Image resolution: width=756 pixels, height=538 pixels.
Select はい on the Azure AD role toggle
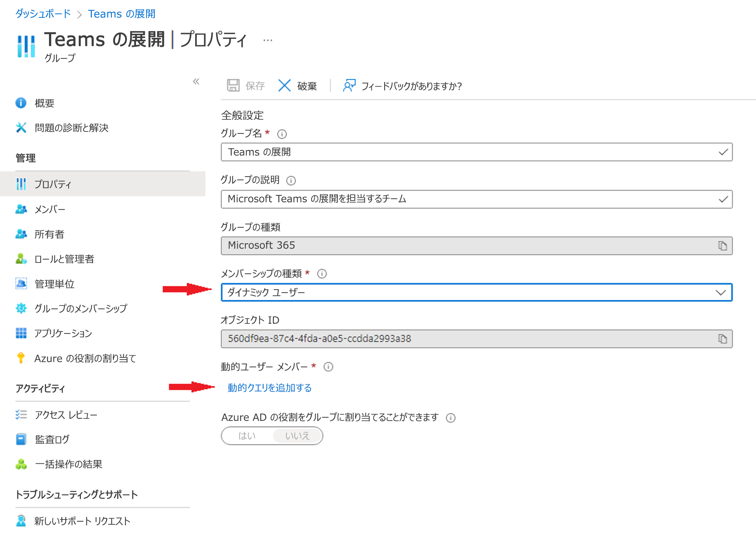pos(247,435)
